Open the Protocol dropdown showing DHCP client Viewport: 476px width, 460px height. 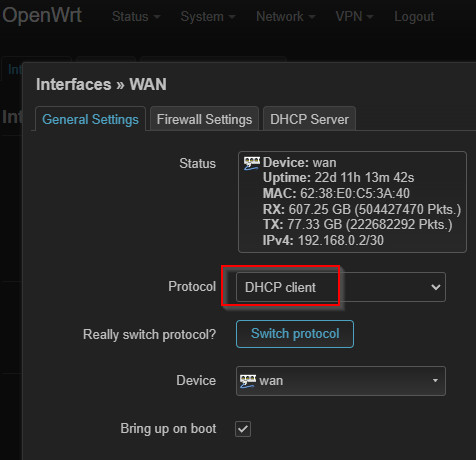click(341, 287)
